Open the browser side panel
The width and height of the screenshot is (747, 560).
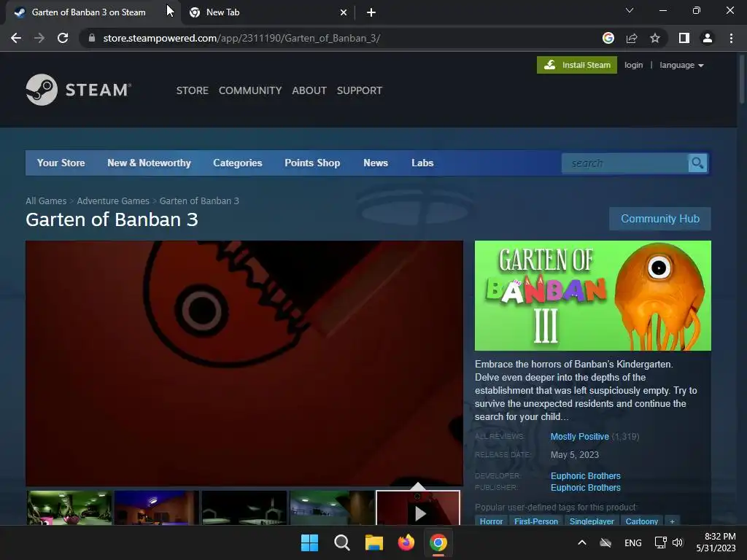684,38
